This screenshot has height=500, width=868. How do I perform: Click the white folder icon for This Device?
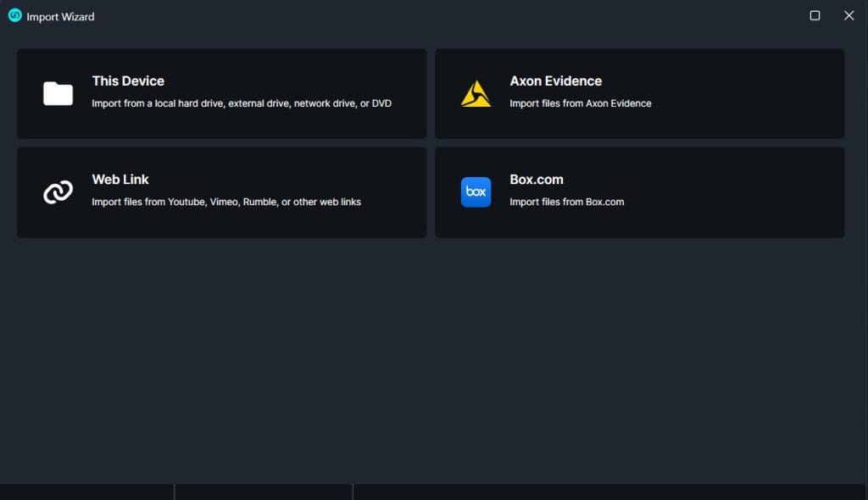click(58, 93)
